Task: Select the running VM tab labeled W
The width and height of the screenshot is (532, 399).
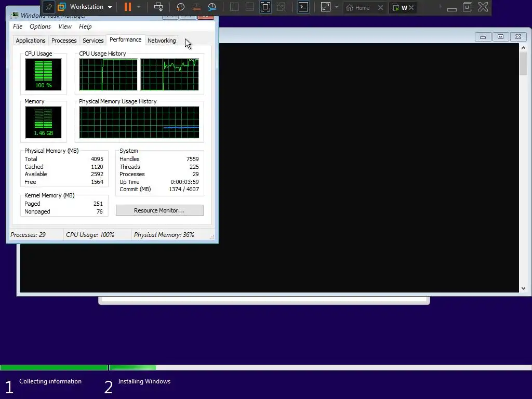Action: point(400,7)
